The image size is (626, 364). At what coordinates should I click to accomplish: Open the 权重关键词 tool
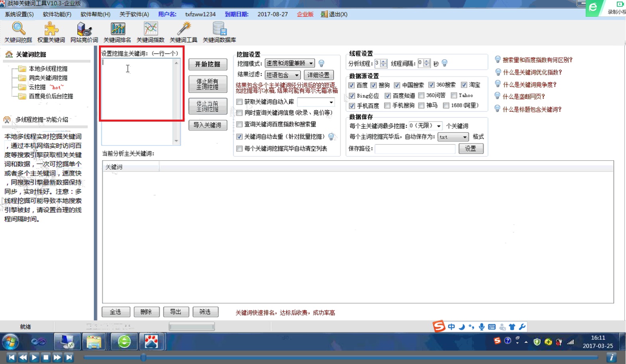(x=51, y=32)
